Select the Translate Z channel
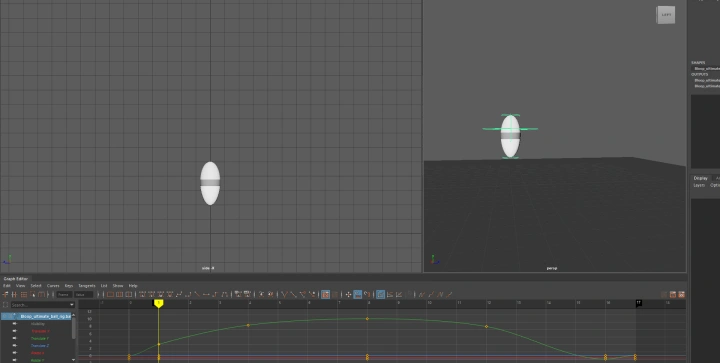 (40, 346)
